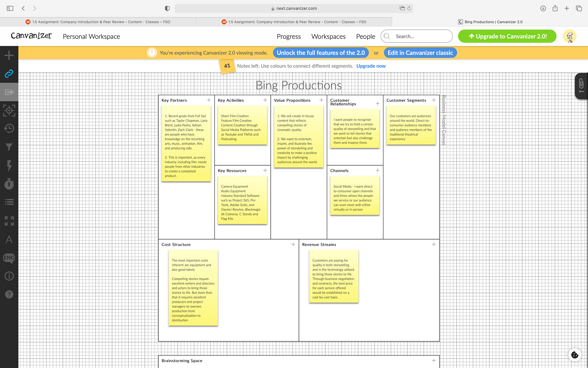The height and width of the screenshot is (368, 588).
Task: Click Unlock the full features button
Action: point(321,53)
